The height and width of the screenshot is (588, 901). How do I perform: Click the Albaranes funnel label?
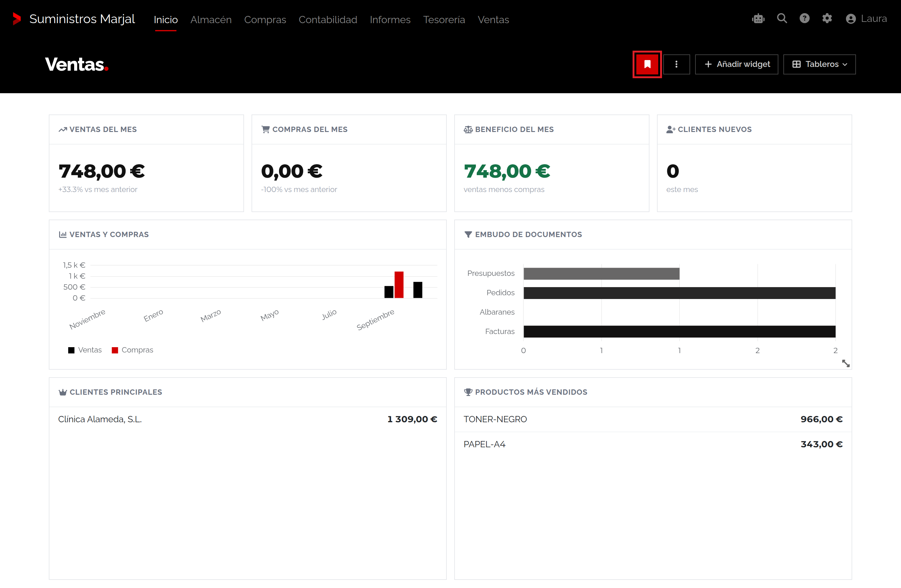pos(497,312)
